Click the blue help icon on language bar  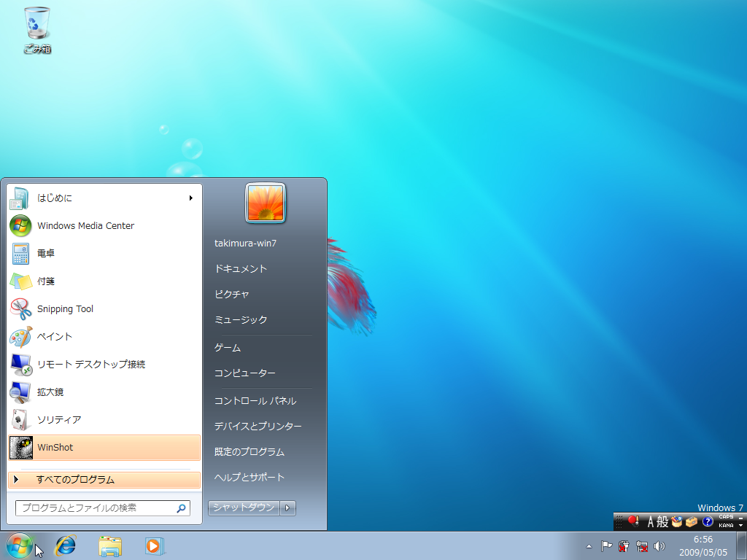click(708, 522)
